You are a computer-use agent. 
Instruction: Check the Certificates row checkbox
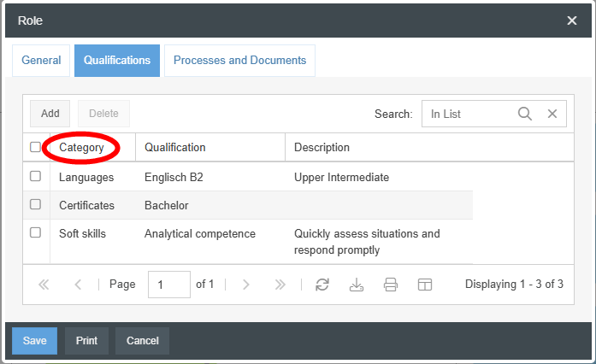pyautogui.click(x=35, y=204)
